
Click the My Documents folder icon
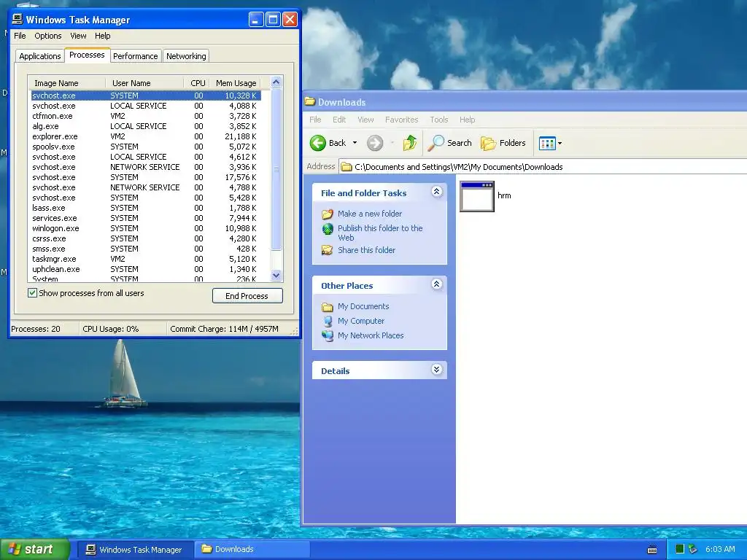(328, 307)
